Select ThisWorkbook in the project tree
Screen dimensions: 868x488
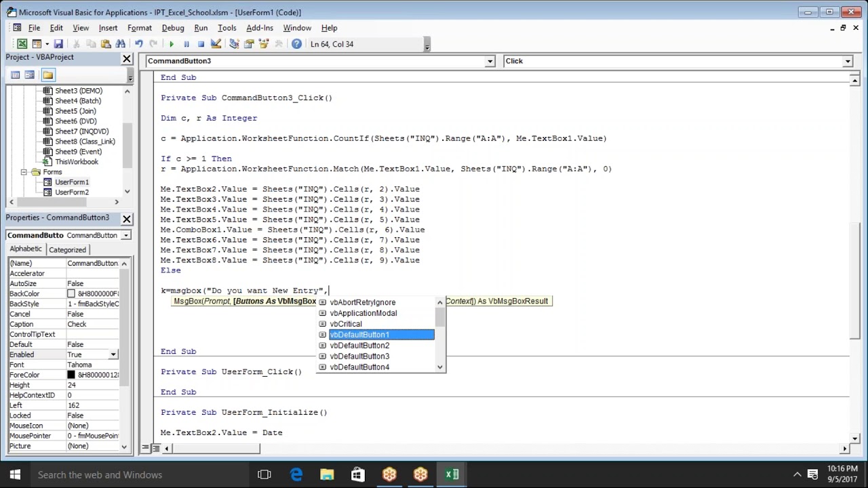(76, 162)
